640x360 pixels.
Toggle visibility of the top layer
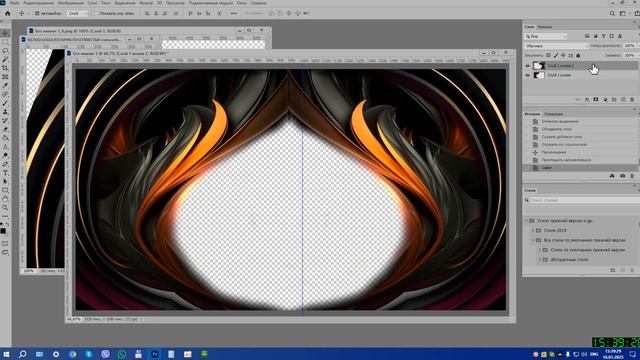[527, 66]
